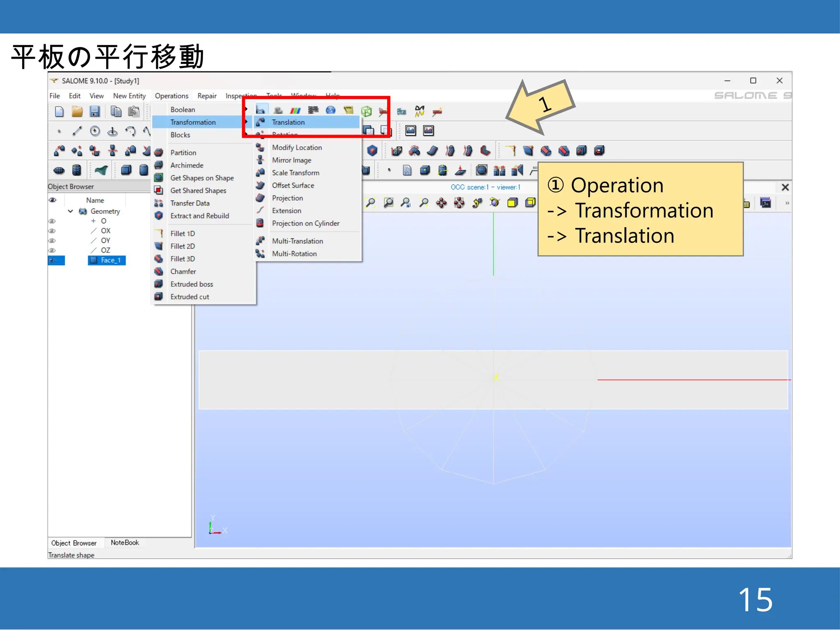Choose Mirror Image menu entry
Screen dimensions: 840x630
pyautogui.click(x=307, y=160)
